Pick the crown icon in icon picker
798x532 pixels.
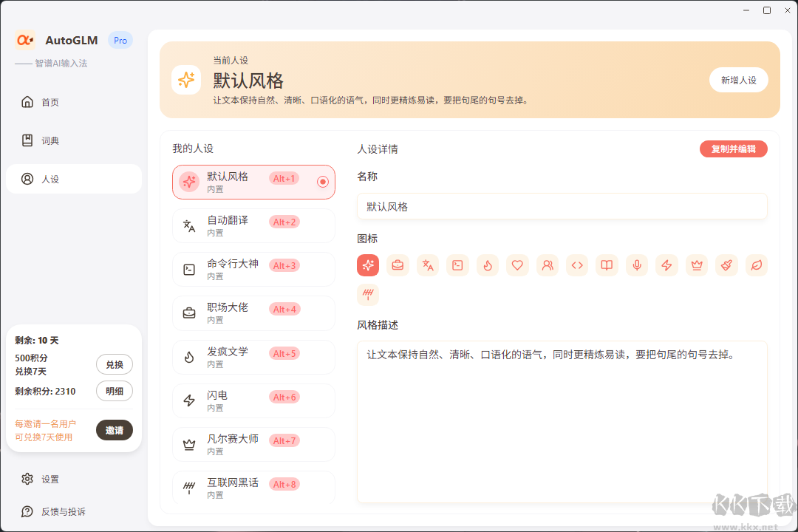point(697,265)
